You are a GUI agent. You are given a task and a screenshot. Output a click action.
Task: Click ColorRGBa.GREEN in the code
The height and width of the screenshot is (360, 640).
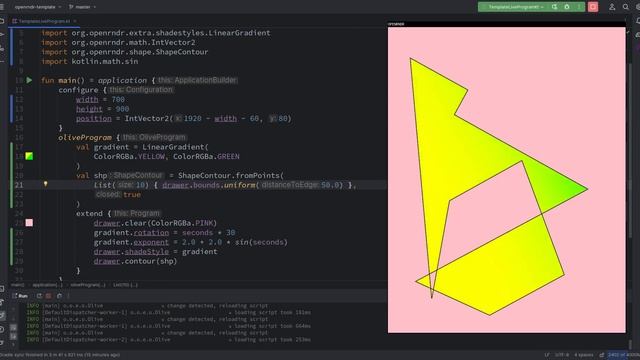(x=206, y=156)
